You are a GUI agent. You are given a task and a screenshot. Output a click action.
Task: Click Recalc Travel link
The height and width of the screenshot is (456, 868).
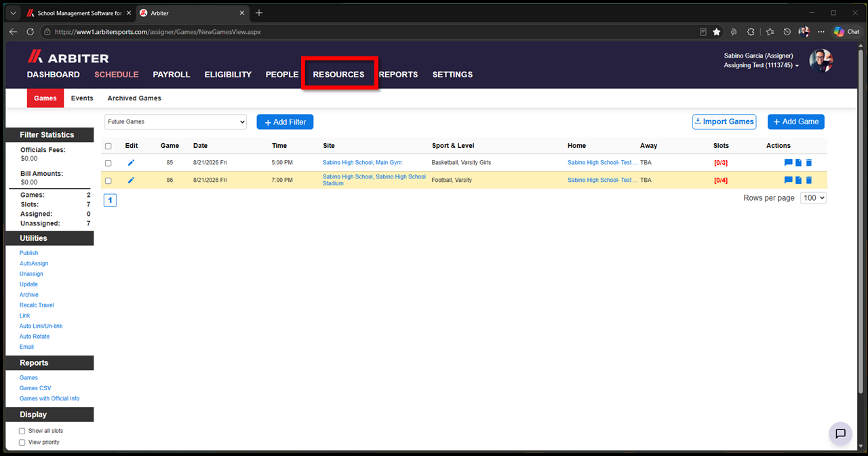(37, 305)
